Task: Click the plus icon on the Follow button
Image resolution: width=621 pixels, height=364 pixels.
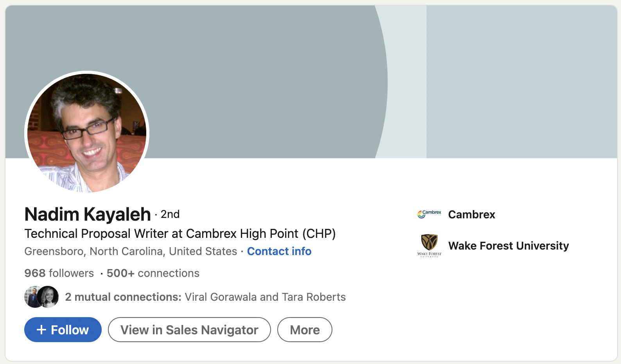Action: pyautogui.click(x=41, y=330)
